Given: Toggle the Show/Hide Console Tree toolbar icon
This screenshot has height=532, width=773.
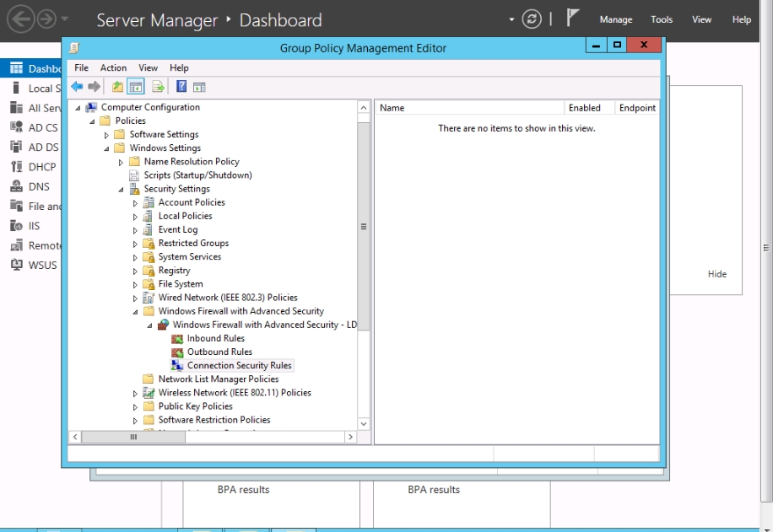Looking at the screenshot, I should coord(136,87).
